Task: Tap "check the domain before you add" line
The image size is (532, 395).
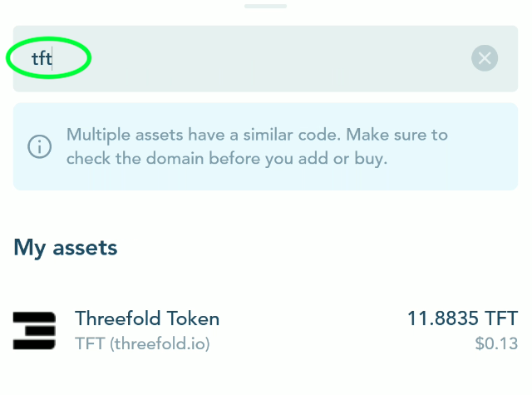Action: tap(227, 158)
